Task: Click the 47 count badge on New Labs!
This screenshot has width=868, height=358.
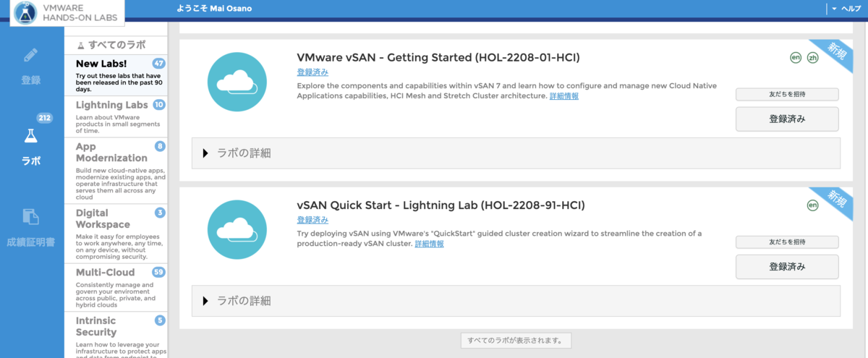Action: click(x=159, y=64)
